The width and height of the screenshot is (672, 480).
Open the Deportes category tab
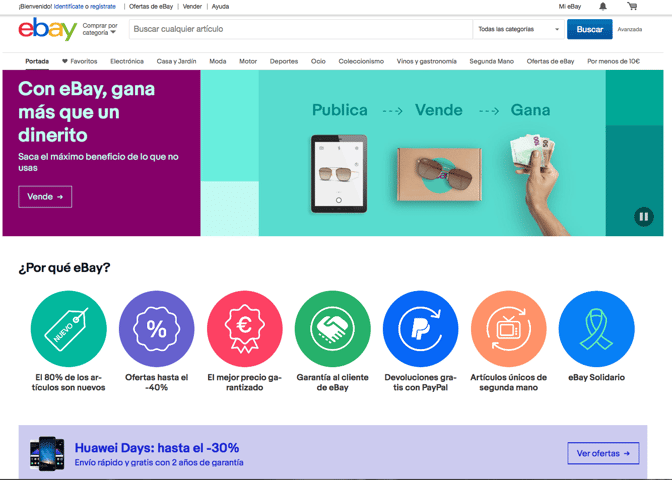click(284, 61)
